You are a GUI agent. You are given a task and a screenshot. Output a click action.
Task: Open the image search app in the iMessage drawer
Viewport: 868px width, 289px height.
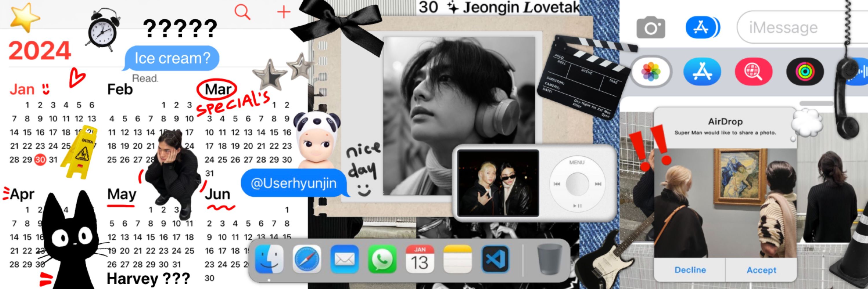coord(754,72)
